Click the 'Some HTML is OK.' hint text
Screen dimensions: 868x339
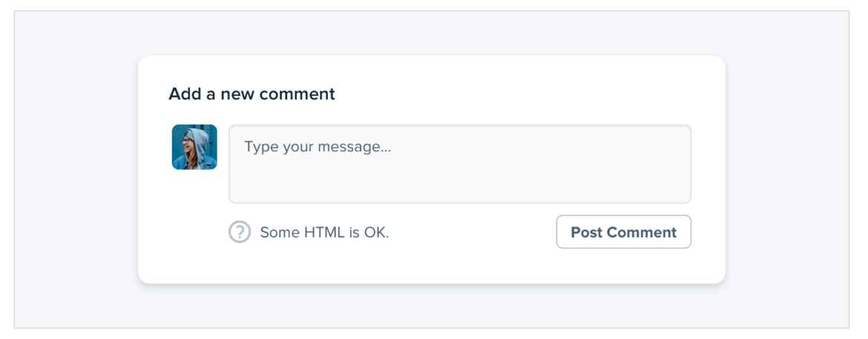pos(324,232)
